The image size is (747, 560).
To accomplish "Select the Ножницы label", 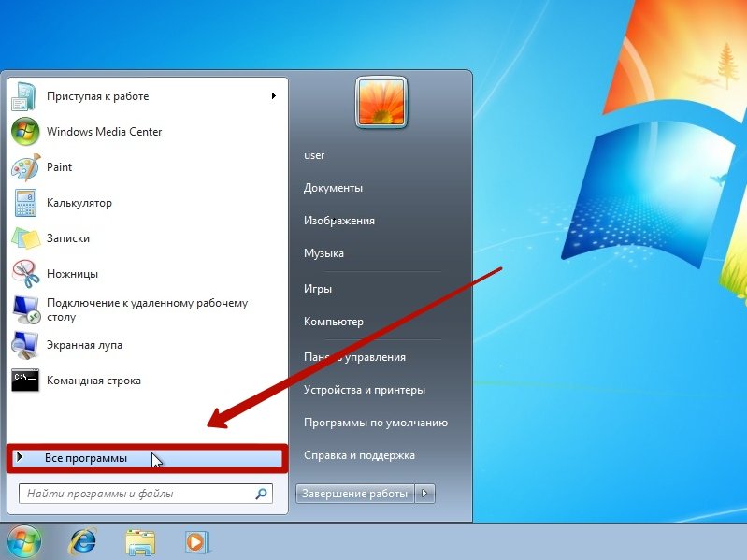I will tap(72, 274).
